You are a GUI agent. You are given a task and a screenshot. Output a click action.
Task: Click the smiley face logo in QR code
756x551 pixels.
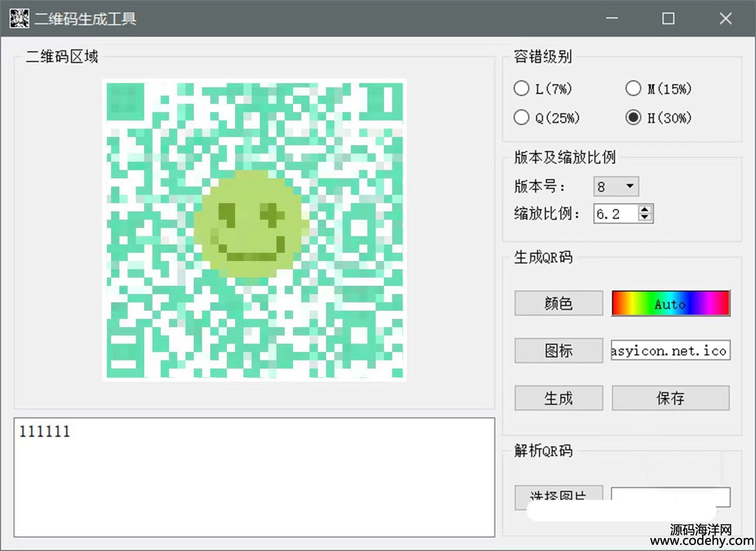coord(250,224)
